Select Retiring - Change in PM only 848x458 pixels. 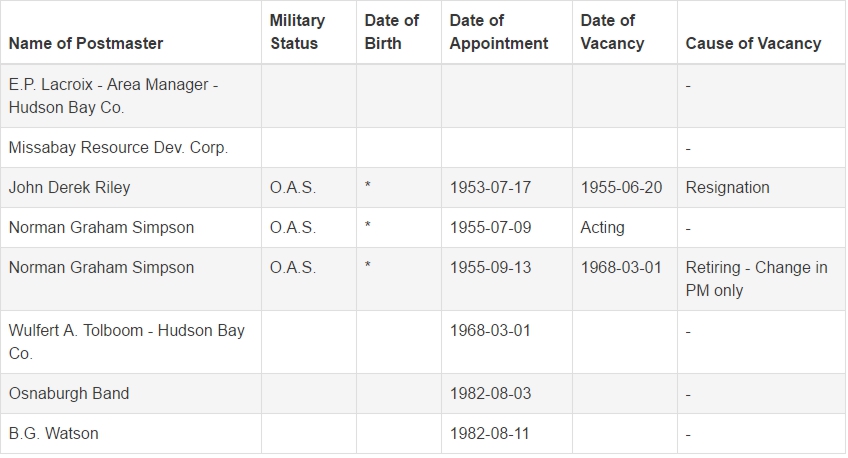(x=756, y=279)
